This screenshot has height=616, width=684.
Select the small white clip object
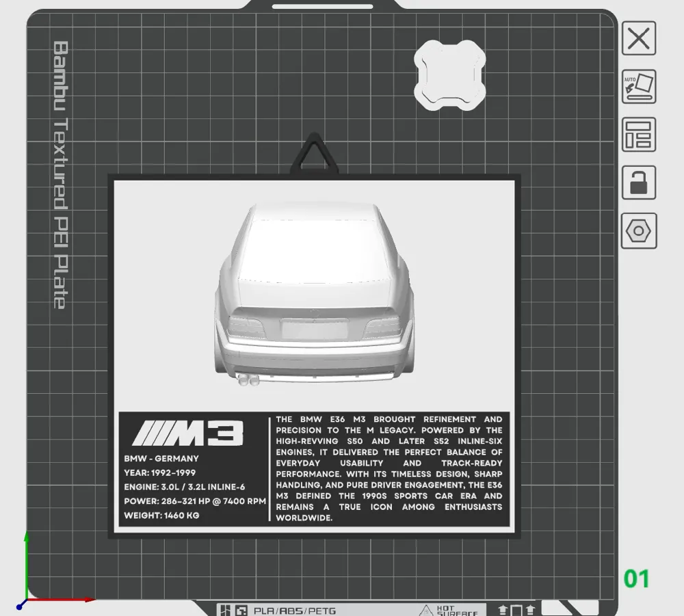pyautogui.click(x=450, y=75)
